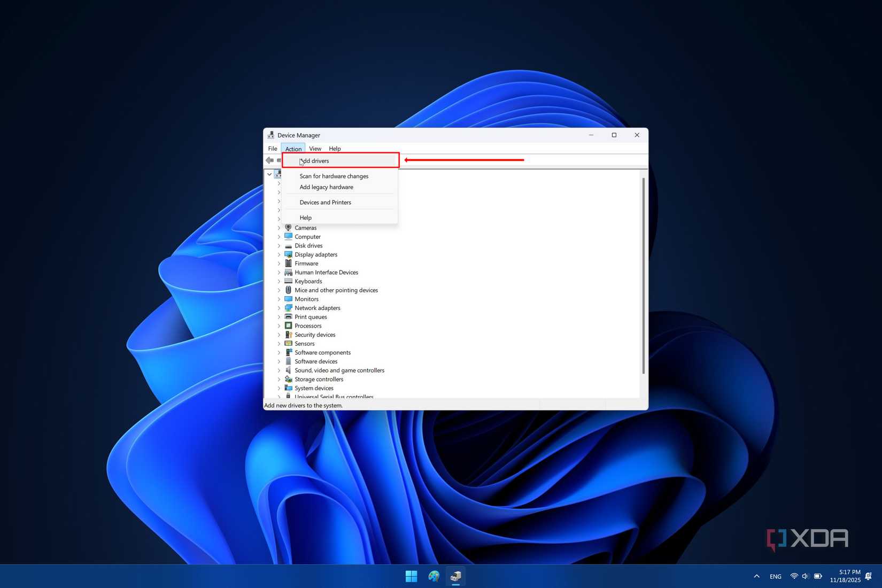The height and width of the screenshot is (588, 882).
Task: Choose Add legacy hardware
Action: point(341,187)
